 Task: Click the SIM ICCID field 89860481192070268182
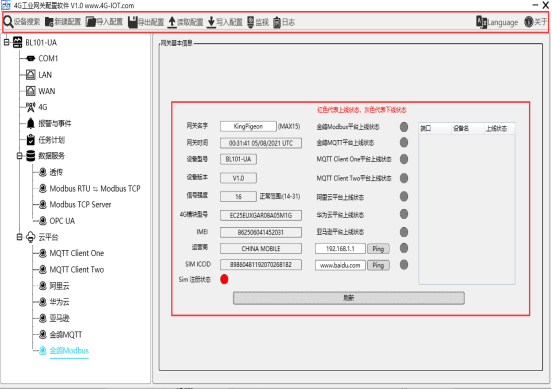[x=261, y=265]
